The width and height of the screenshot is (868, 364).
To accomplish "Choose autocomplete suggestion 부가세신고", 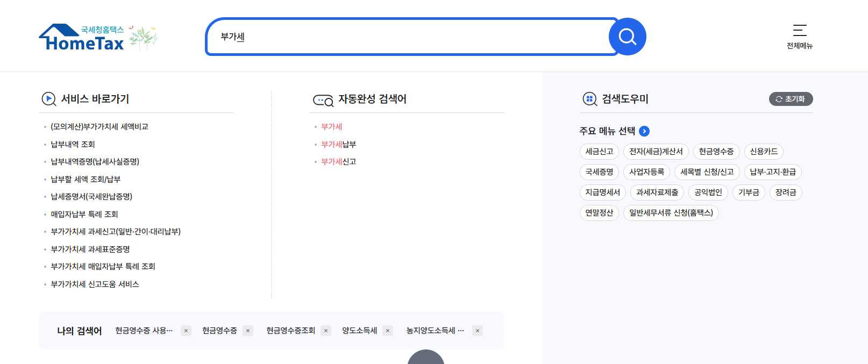I will coord(338,162).
